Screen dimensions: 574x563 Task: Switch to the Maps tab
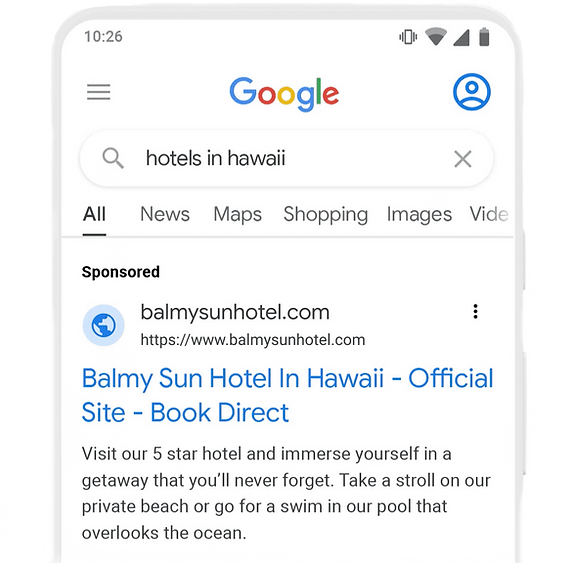(238, 214)
